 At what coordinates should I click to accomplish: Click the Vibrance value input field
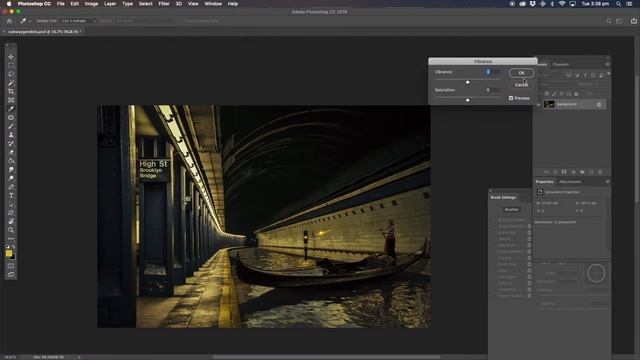click(x=493, y=72)
